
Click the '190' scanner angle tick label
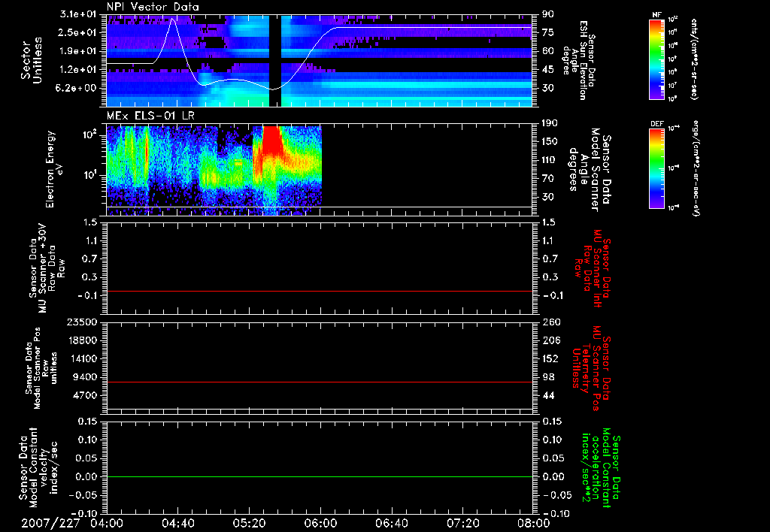[550, 123]
